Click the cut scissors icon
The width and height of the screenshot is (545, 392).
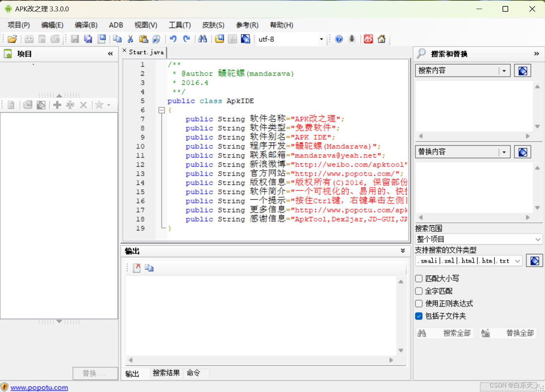130,39
